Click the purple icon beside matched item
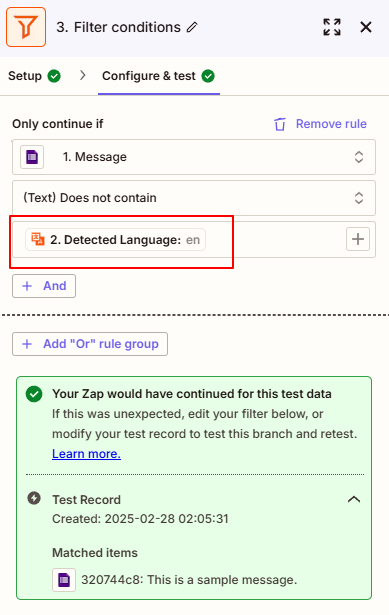389x615 pixels. 64,580
